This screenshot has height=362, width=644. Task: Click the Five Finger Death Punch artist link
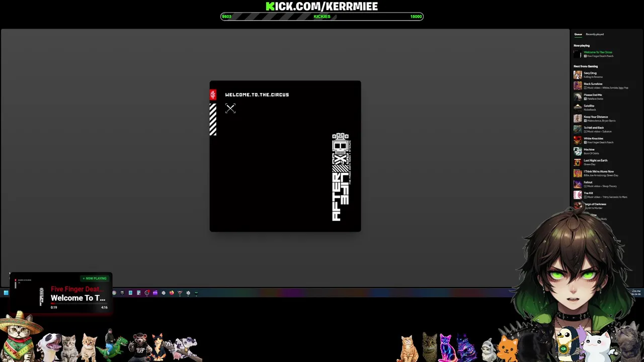tap(600, 56)
